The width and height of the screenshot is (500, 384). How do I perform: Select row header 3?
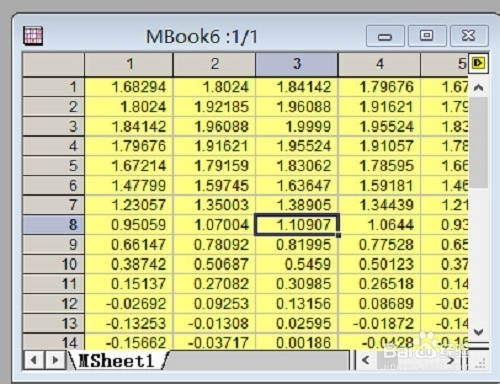pos(54,126)
